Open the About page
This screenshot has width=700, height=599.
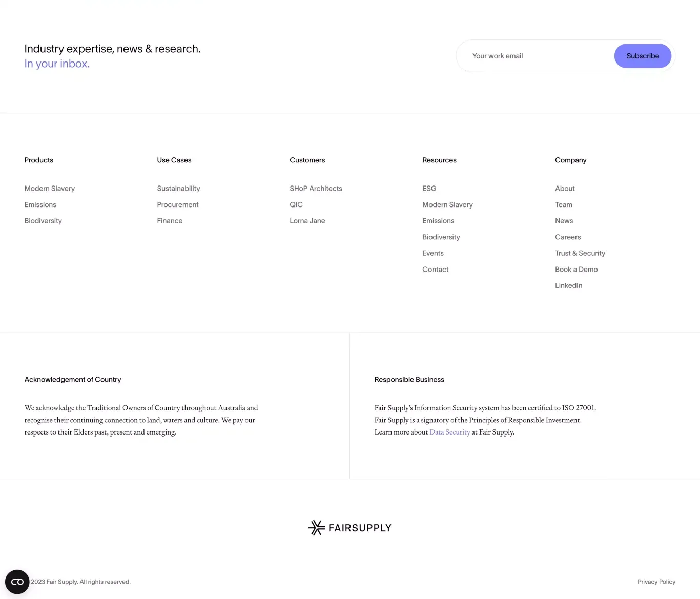point(565,189)
